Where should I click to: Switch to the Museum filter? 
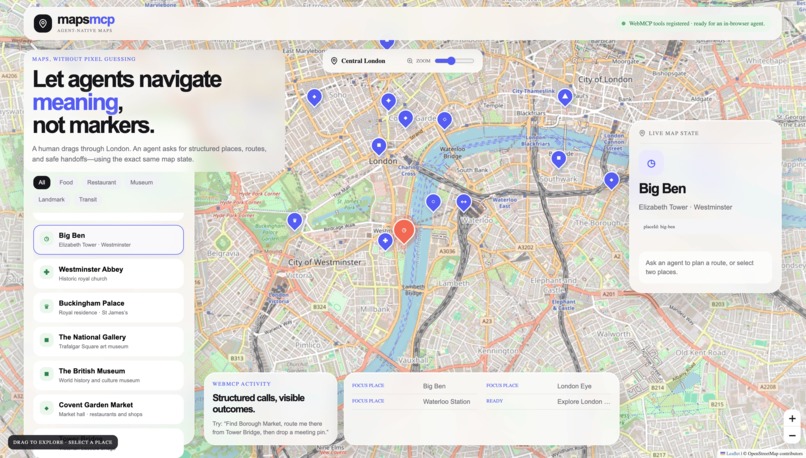click(x=141, y=182)
